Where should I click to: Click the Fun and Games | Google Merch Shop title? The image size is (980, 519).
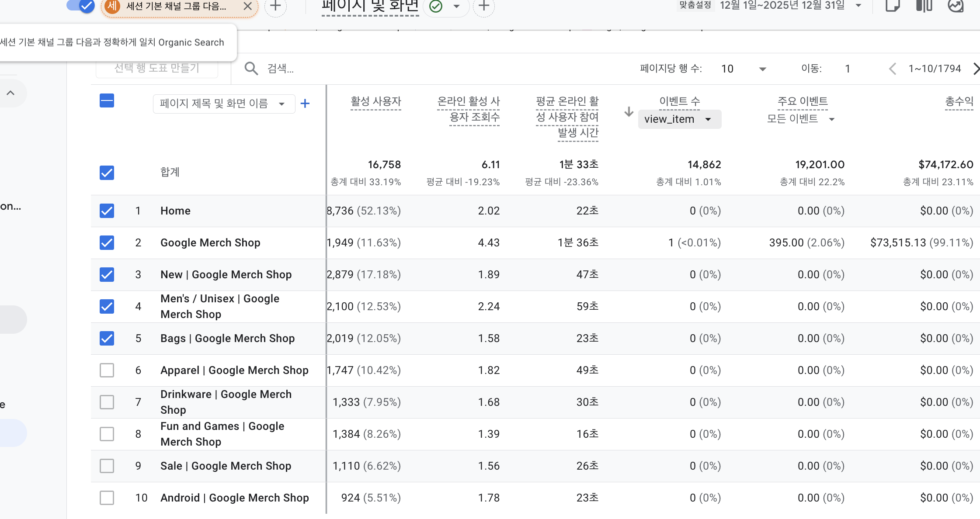222,434
